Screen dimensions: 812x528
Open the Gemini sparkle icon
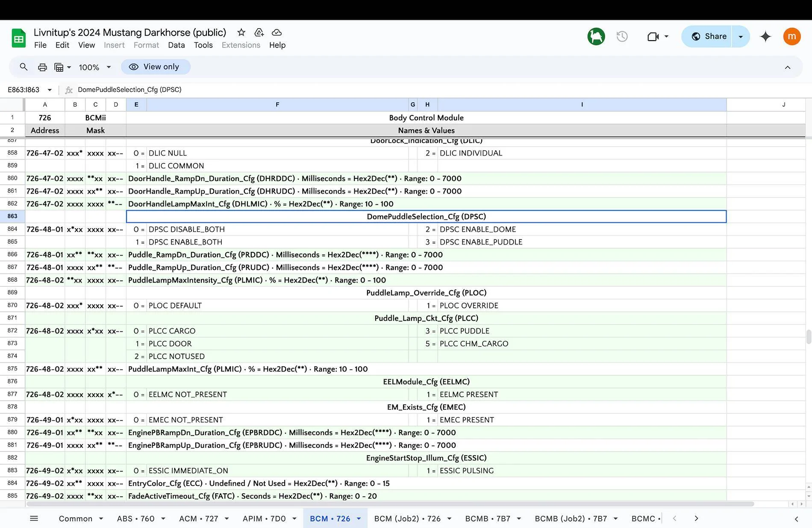click(765, 36)
